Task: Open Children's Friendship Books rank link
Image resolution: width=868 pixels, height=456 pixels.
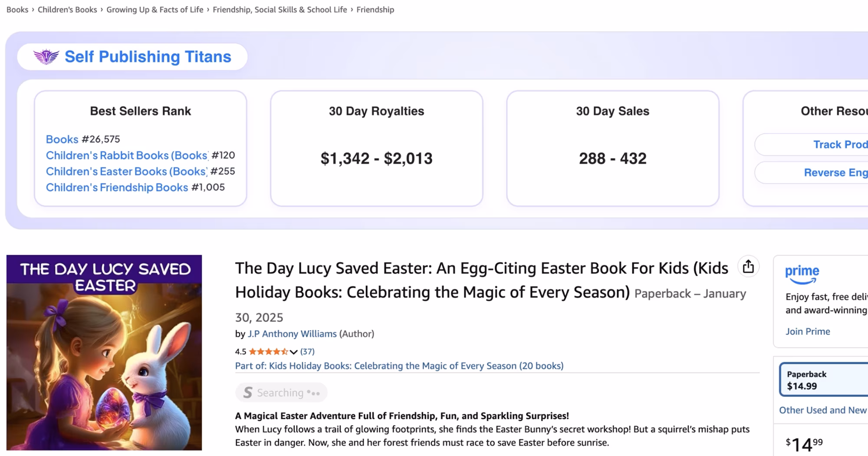Action: [117, 187]
